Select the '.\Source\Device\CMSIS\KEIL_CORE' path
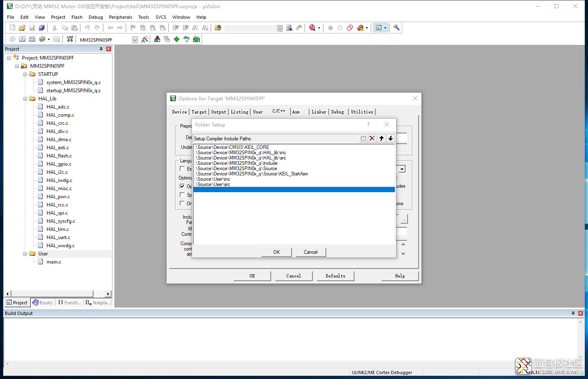This screenshot has height=379, width=588. click(x=232, y=147)
